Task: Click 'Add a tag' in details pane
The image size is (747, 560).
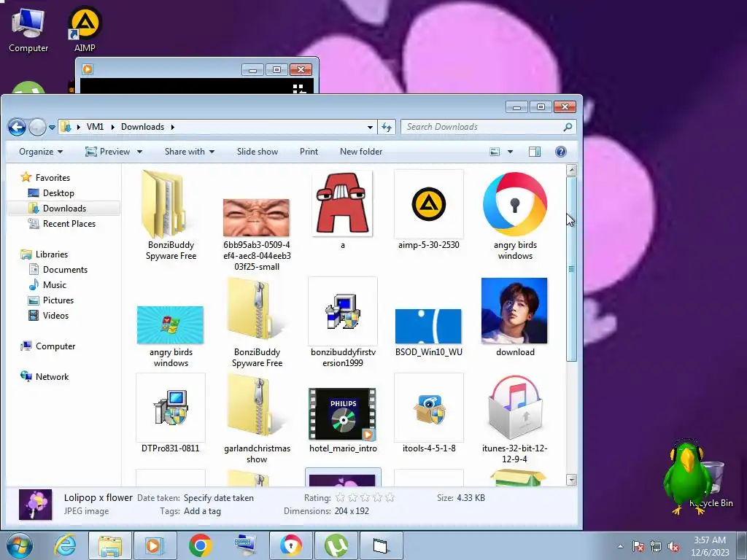Action: coord(203,511)
